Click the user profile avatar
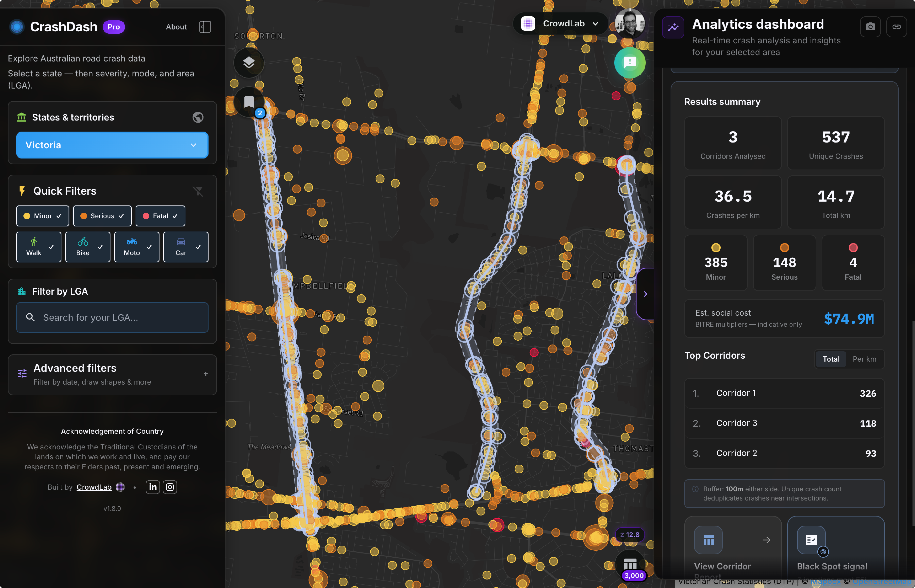This screenshot has height=588, width=915. (630, 23)
